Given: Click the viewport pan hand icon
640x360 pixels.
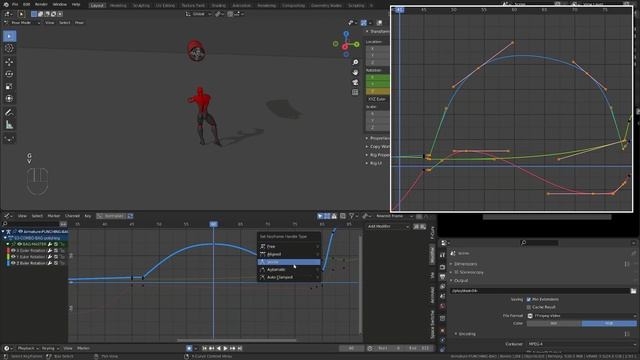Looking at the screenshot, I should [x=355, y=72].
